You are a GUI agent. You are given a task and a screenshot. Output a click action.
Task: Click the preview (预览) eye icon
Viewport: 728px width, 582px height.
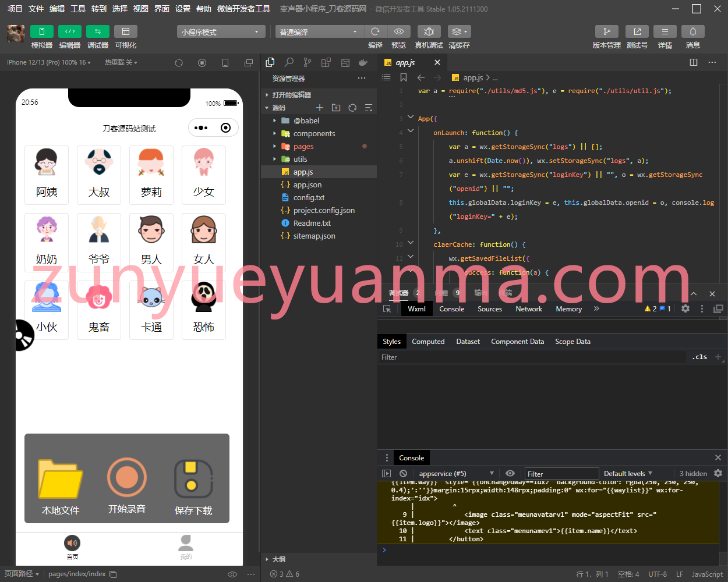coord(399,31)
